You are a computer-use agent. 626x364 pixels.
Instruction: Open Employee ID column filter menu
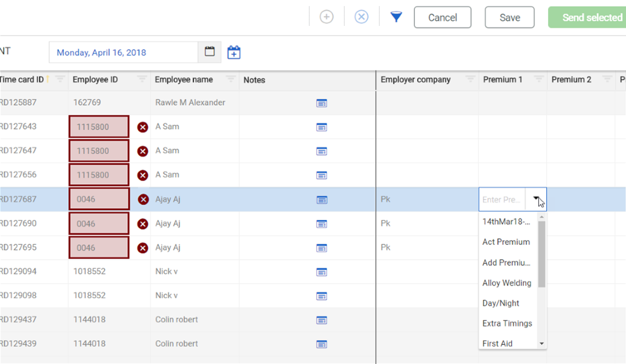(x=142, y=79)
